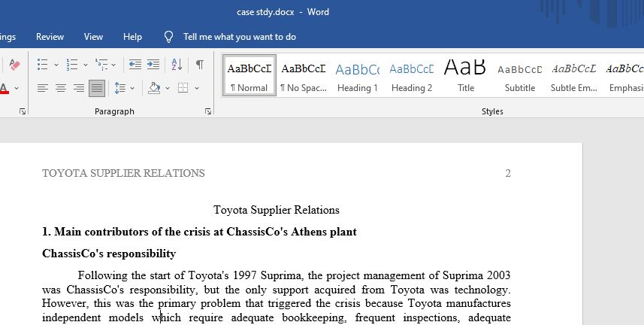
Task: Apply Heading 1 style
Action: (x=358, y=77)
